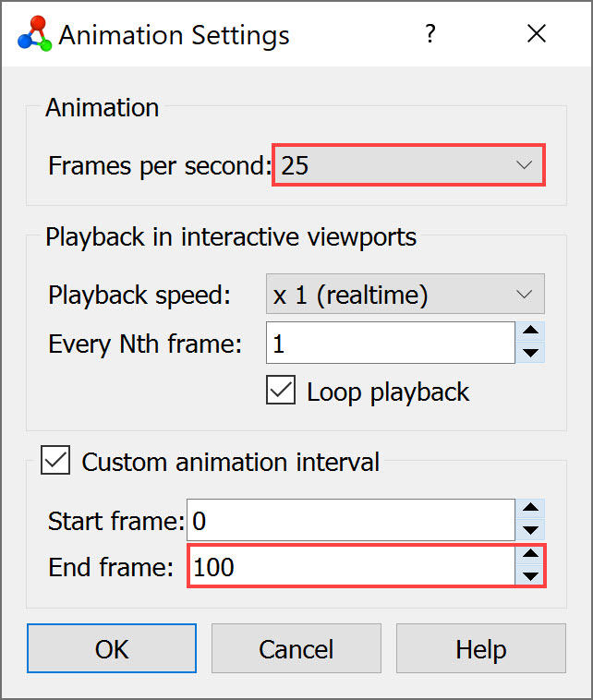This screenshot has height=700, width=593.
Task: Expand the Playback speed combo box
Action: point(405,295)
